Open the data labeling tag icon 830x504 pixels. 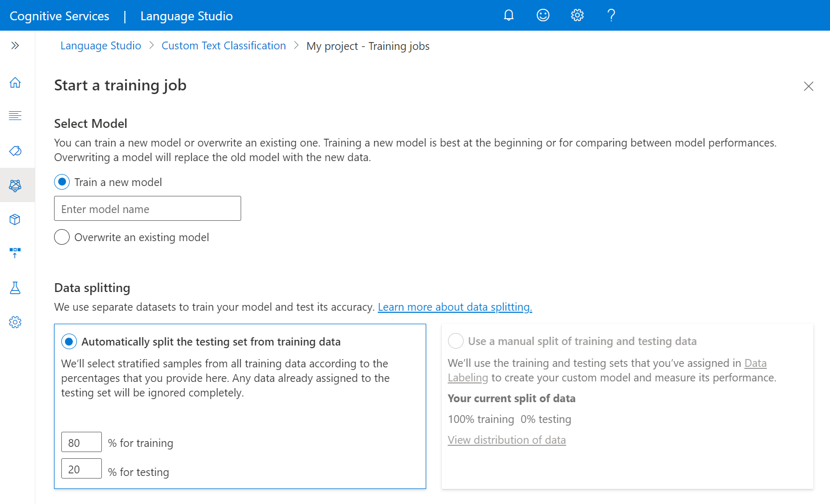click(x=15, y=151)
